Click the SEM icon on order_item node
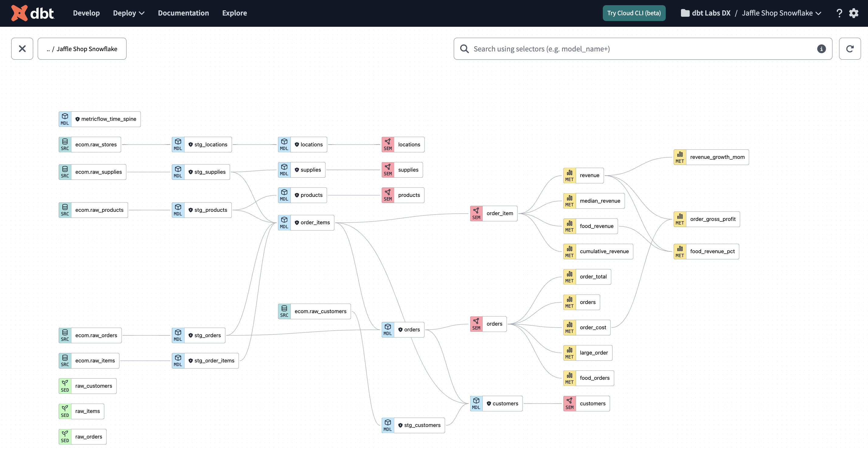Screen dimensions: 868x451 [x=476, y=213]
